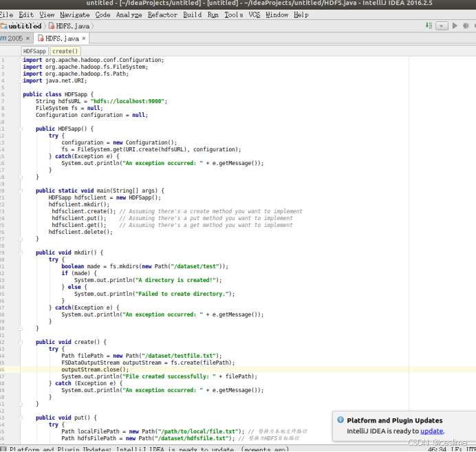Click the info icon in the updates notification
This screenshot has height=452, width=476.
340,420
